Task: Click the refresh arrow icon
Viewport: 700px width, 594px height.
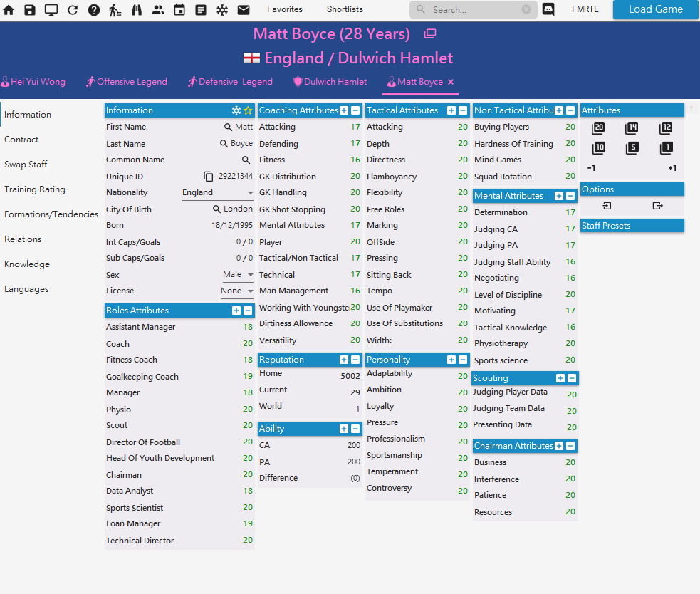Action: point(73,9)
